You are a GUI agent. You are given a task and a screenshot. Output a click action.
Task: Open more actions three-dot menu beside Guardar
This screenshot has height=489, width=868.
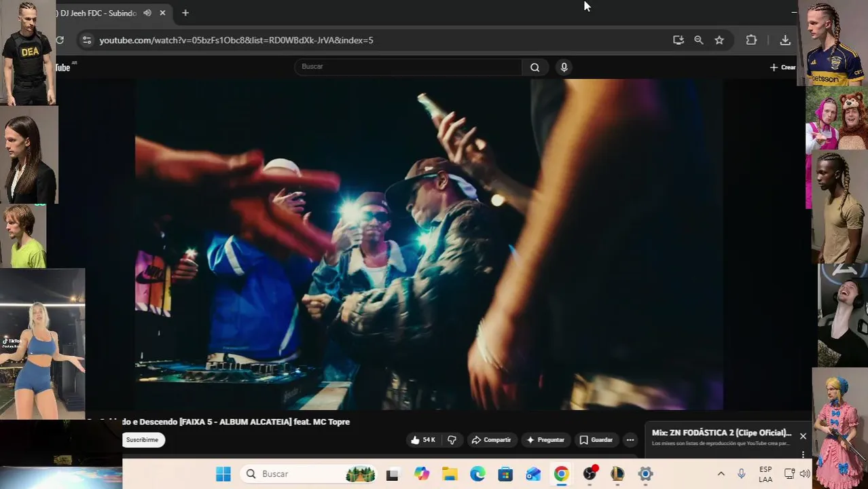630,440
